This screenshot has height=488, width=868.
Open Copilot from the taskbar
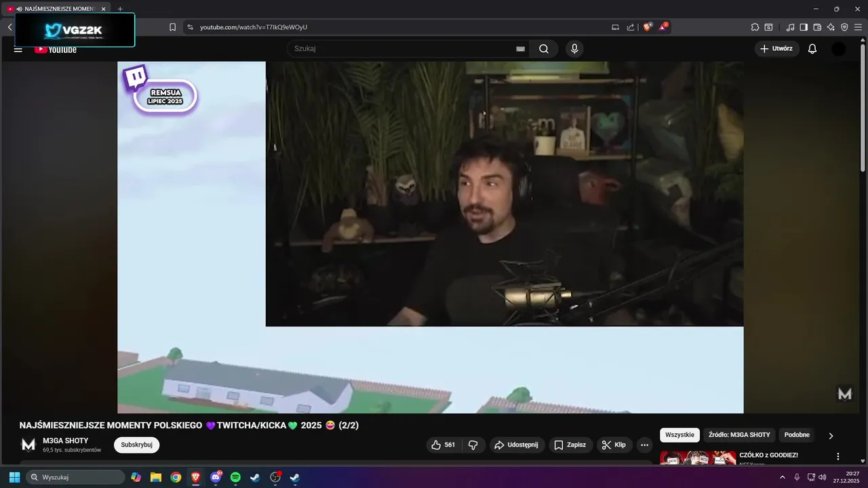click(x=136, y=477)
